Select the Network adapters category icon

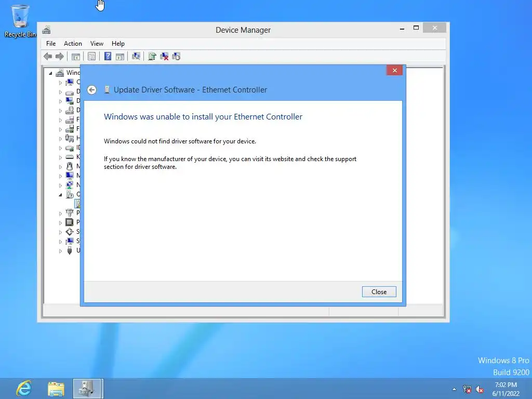click(70, 185)
